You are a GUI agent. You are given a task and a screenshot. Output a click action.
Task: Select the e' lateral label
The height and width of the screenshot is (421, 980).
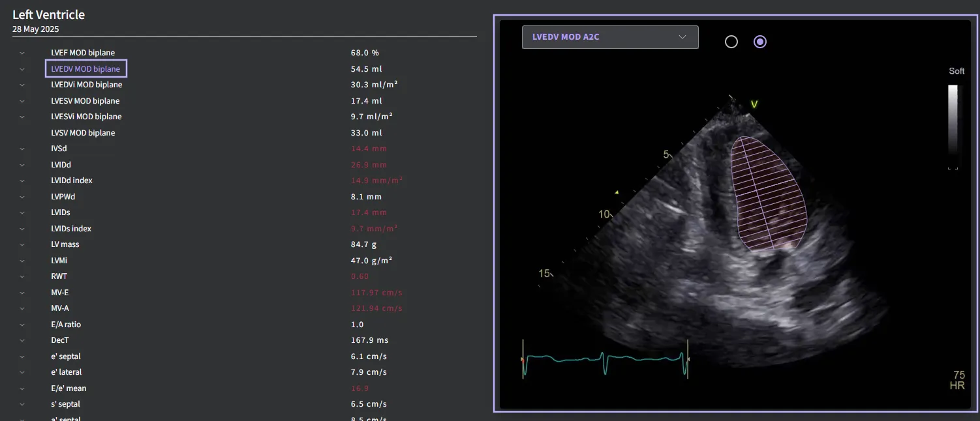pyautogui.click(x=67, y=372)
